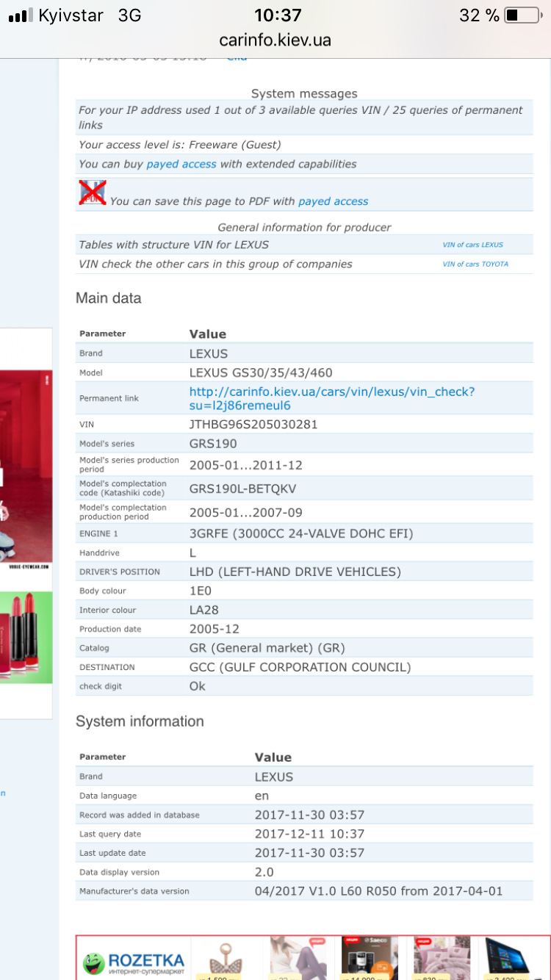Open the carinfo.kiev.ua address bar
Image resolution: width=551 pixels, height=980 pixels.
(x=275, y=40)
